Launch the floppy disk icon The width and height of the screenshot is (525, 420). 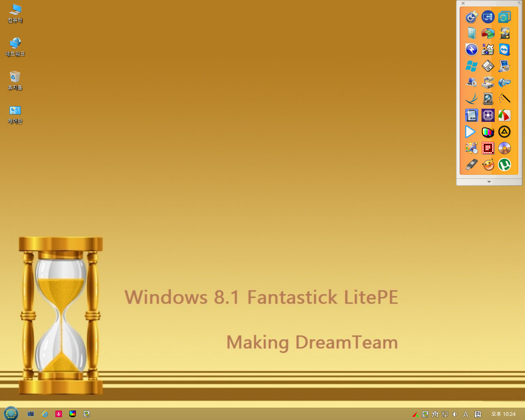[x=488, y=66]
